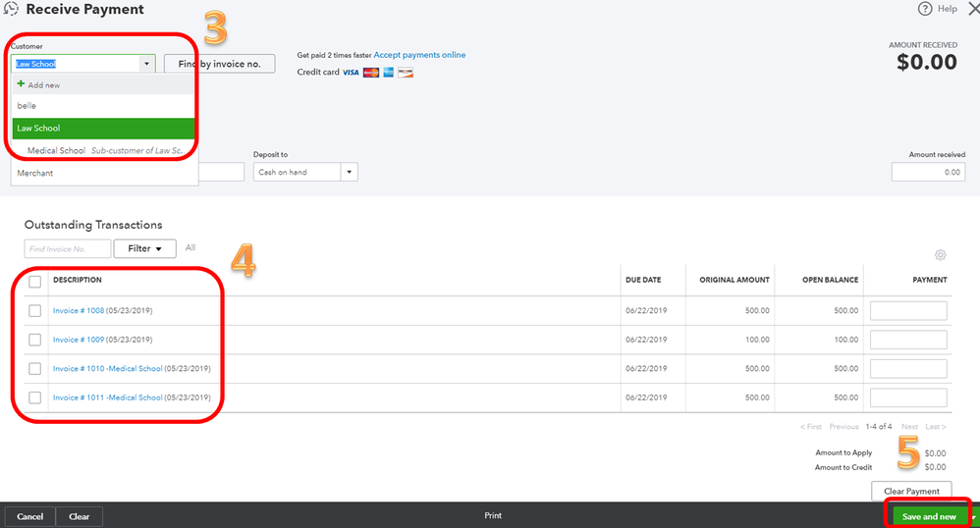Click the Visa card logo
Image resolution: width=980 pixels, height=528 pixels.
pos(351,73)
